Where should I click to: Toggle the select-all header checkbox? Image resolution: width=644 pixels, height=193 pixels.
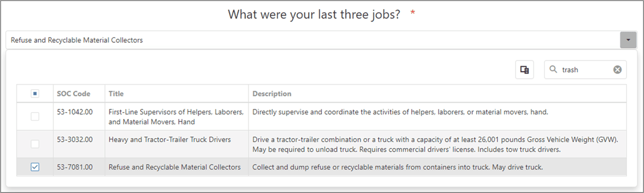[35, 94]
